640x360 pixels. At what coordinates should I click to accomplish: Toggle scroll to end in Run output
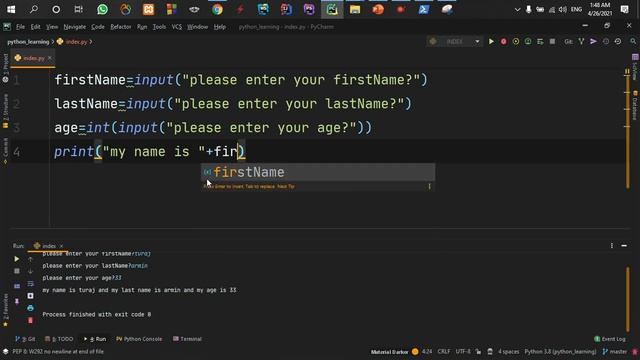pyautogui.click(x=31, y=296)
